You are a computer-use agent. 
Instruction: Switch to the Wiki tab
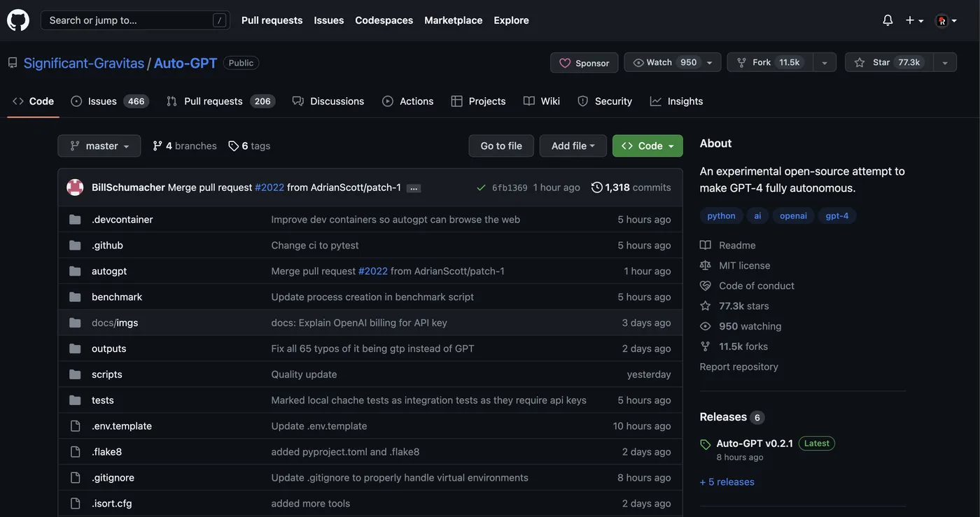click(542, 101)
